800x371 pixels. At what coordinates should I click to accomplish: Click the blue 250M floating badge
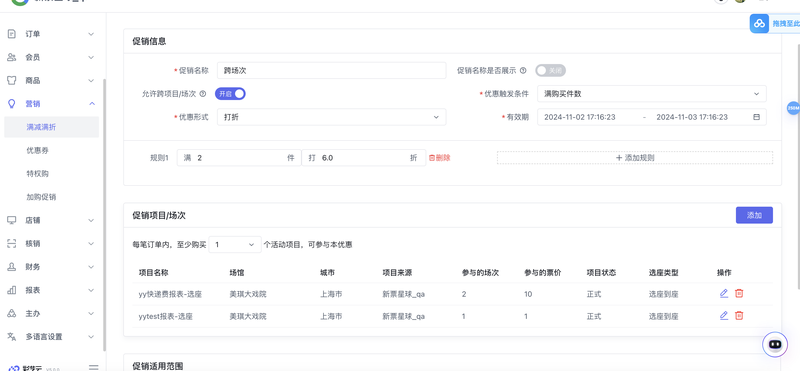pyautogui.click(x=793, y=108)
